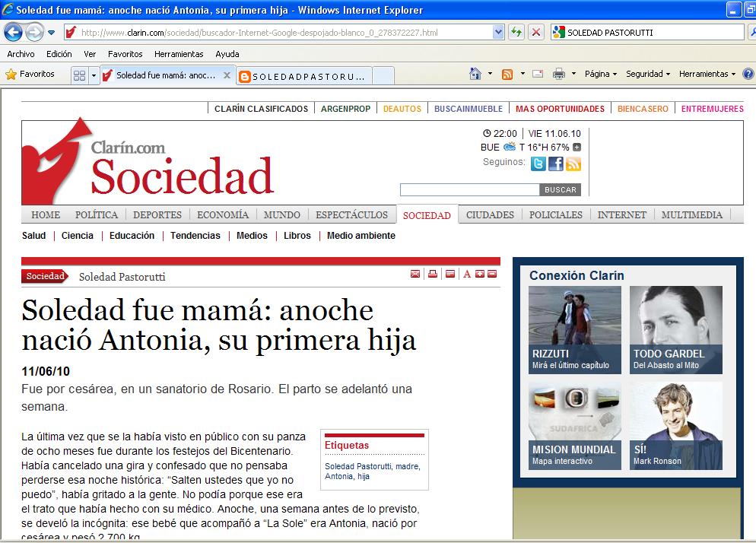
Task: Open the ENTREMUJERES link
Action: (712, 109)
